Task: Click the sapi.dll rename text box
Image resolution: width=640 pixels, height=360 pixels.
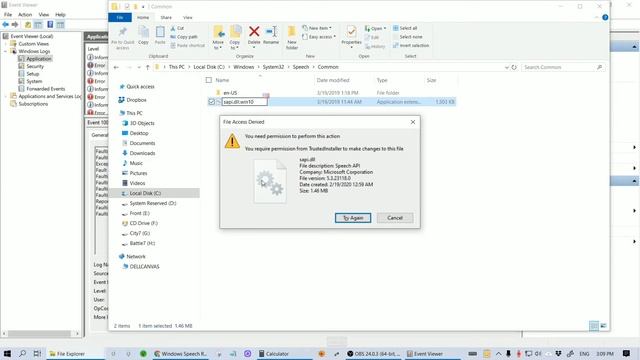Action: click(244, 102)
